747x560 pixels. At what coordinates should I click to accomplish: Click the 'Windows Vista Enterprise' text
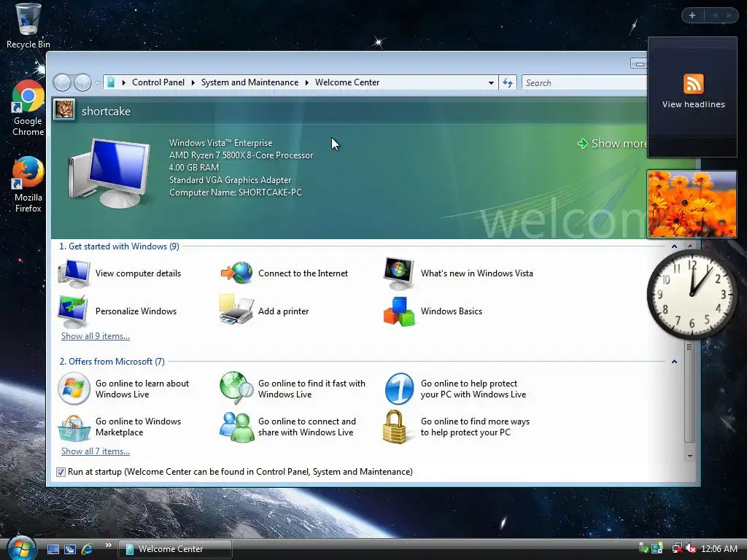[220, 143]
